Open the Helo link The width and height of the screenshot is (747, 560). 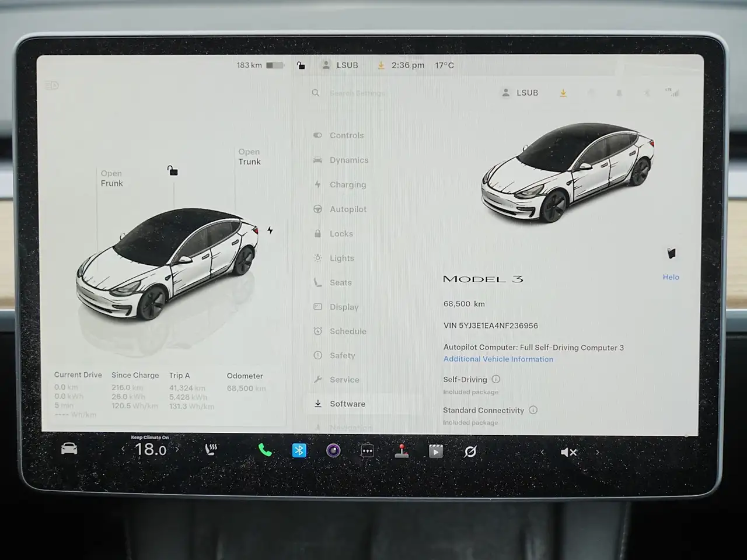coord(671,277)
